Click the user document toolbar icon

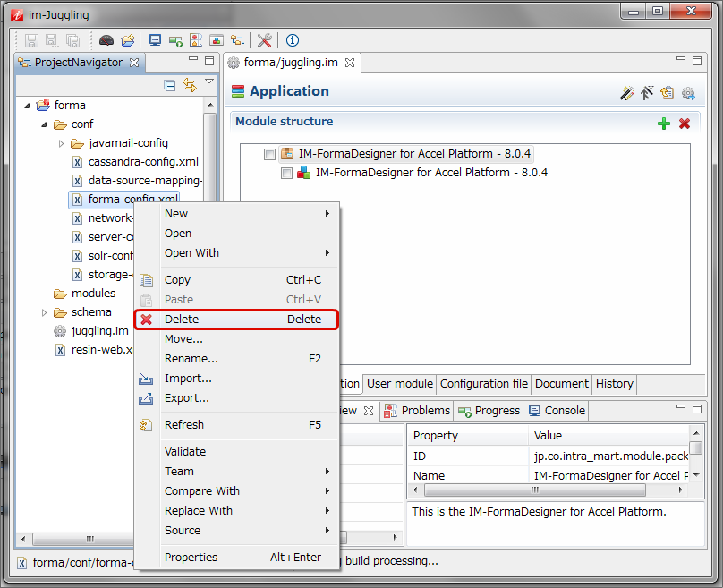[196, 40]
